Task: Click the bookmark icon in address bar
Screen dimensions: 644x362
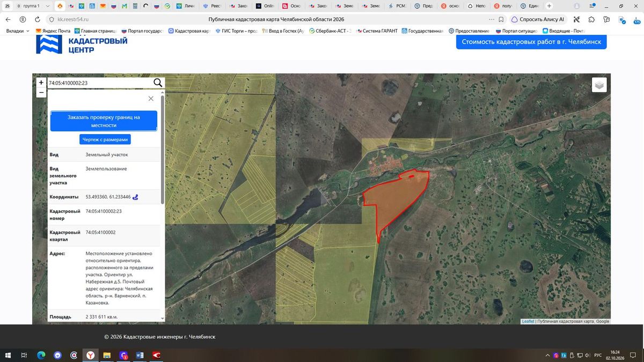Action: click(x=501, y=19)
